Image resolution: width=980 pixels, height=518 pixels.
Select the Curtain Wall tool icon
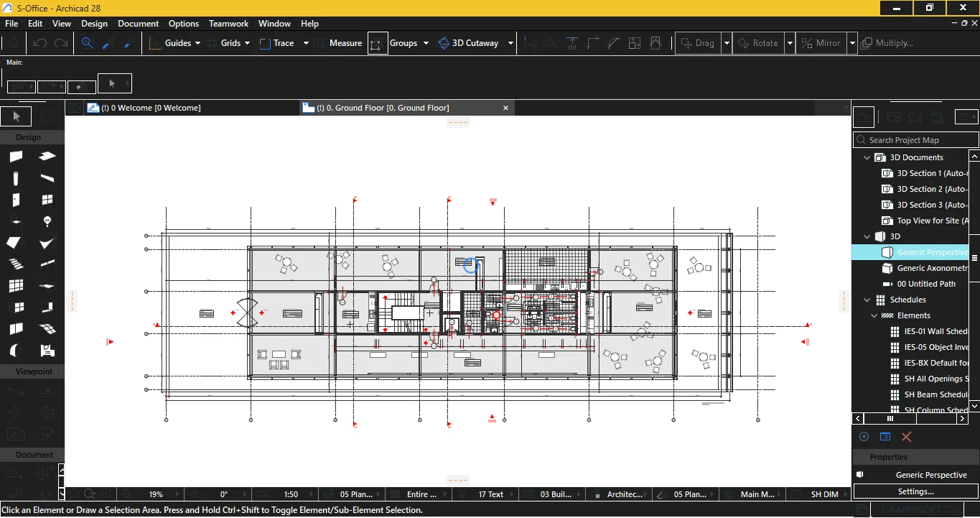point(16,286)
